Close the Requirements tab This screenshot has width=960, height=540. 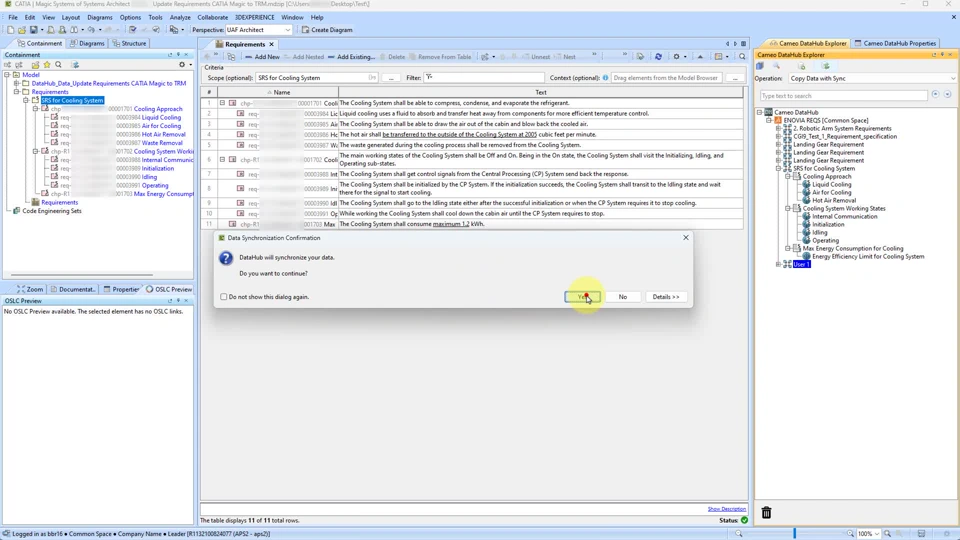271,44
